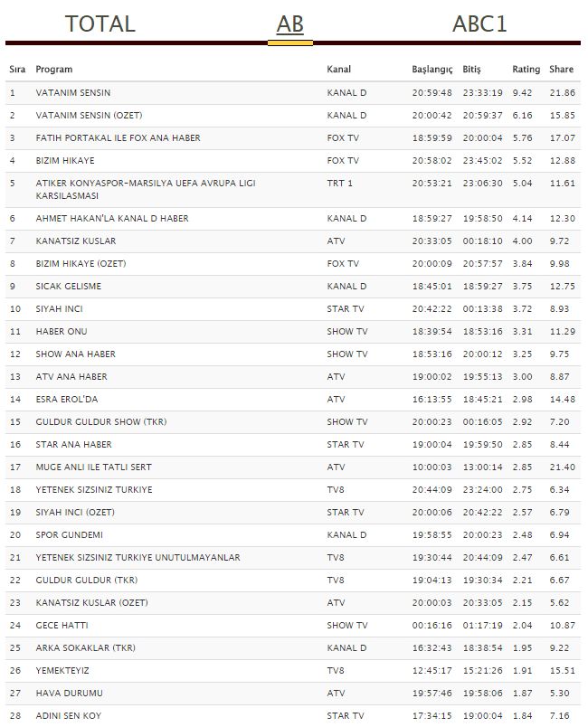Click the ESRA EROL'DA program name
This screenshot has height=727, width=588.
click(x=67, y=400)
